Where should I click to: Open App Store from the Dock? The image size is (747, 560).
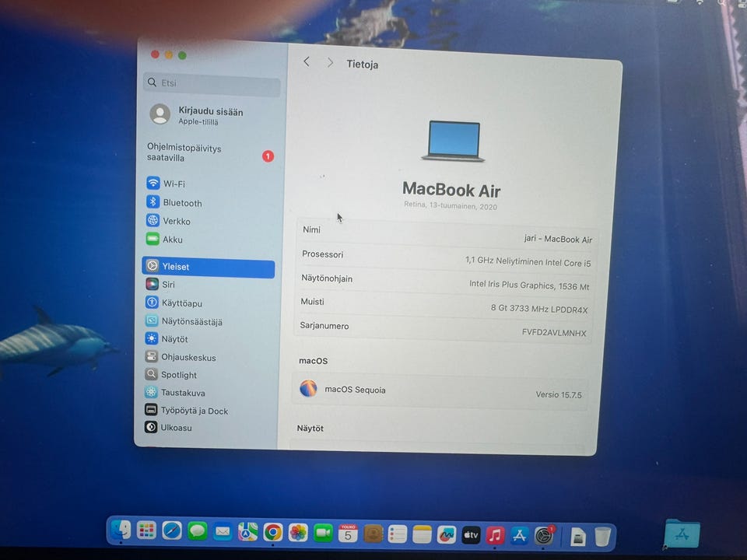point(519,536)
